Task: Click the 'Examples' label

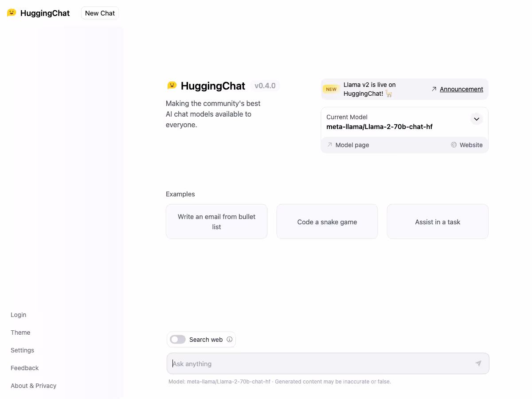Action: point(180,194)
